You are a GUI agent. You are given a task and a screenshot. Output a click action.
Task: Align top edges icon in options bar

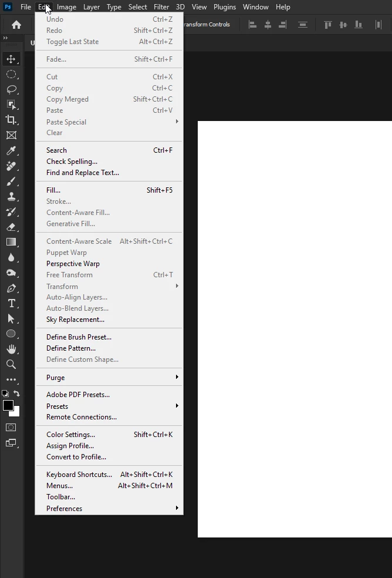point(327,25)
